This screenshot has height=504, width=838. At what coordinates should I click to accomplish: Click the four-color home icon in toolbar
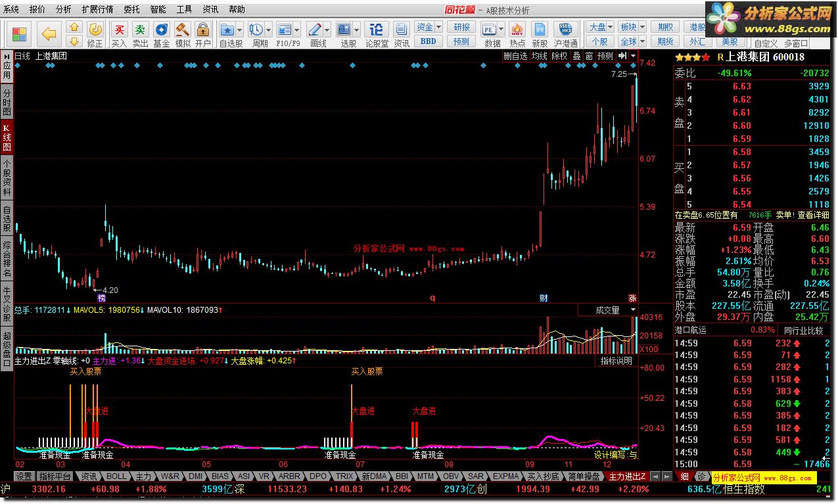19,34
